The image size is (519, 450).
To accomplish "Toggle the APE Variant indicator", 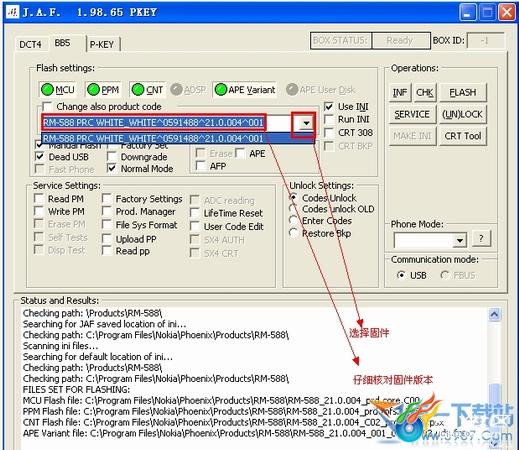I will point(245,89).
